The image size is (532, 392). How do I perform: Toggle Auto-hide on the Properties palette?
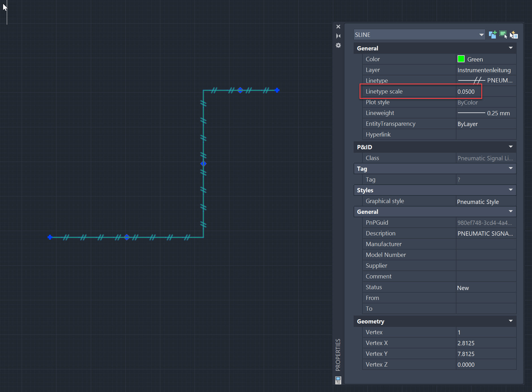tap(338, 36)
